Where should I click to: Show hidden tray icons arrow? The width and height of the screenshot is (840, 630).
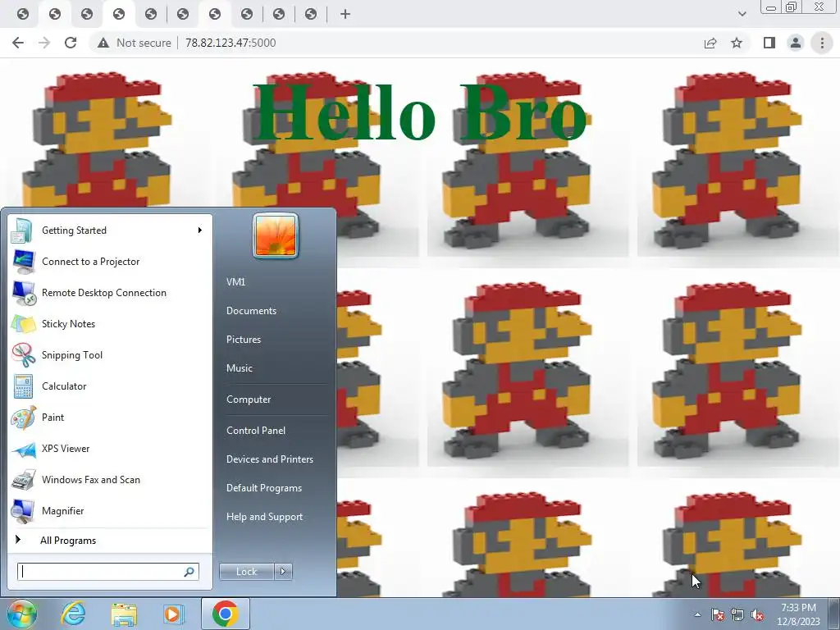[697, 614]
